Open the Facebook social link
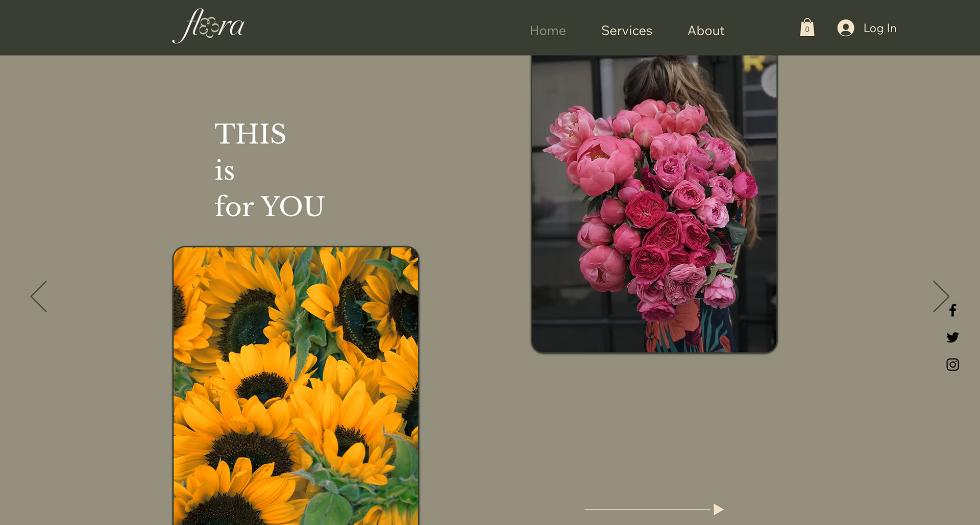This screenshot has width=980, height=525. [x=952, y=310]
